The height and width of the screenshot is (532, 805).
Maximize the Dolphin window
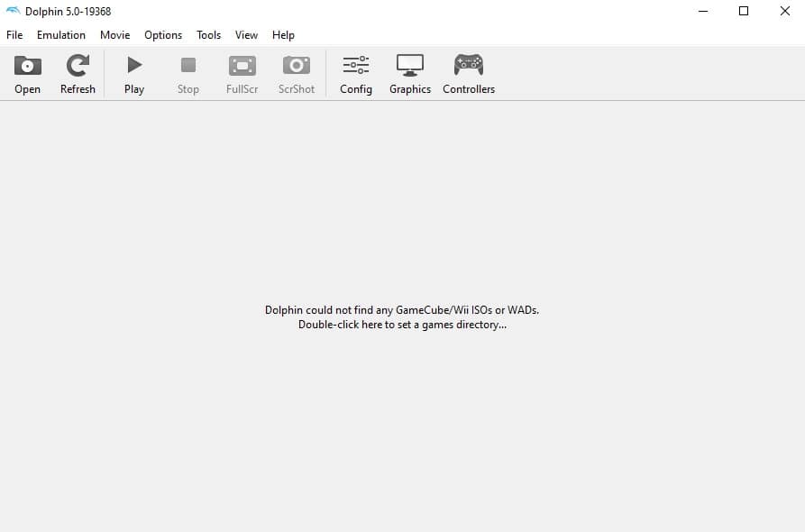point(744,11)
